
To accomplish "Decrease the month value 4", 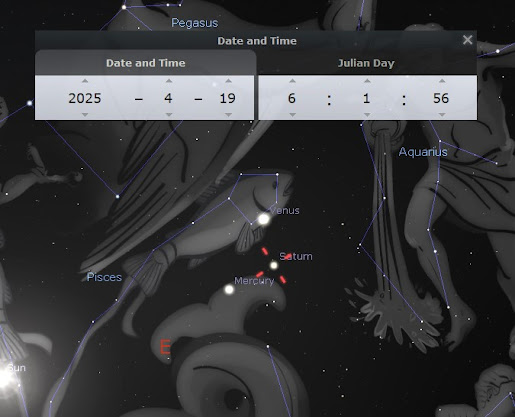I will [x=169, y=114].
